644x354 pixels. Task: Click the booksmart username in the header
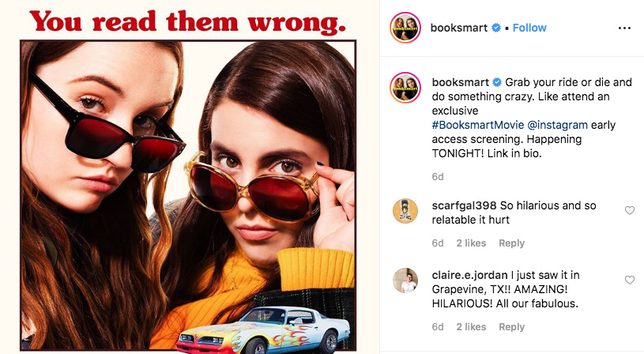pos(459,28)
